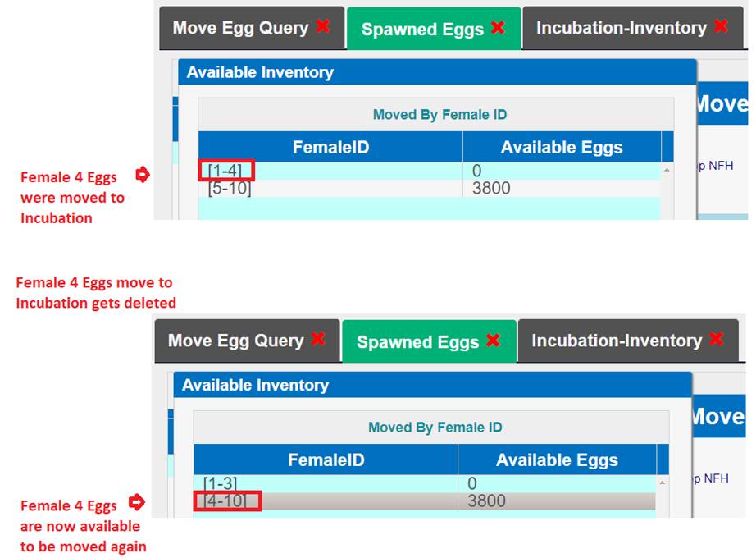
Task: Select the Spawned Eggs tab in lower screenshot
Action: coord(417,341)
